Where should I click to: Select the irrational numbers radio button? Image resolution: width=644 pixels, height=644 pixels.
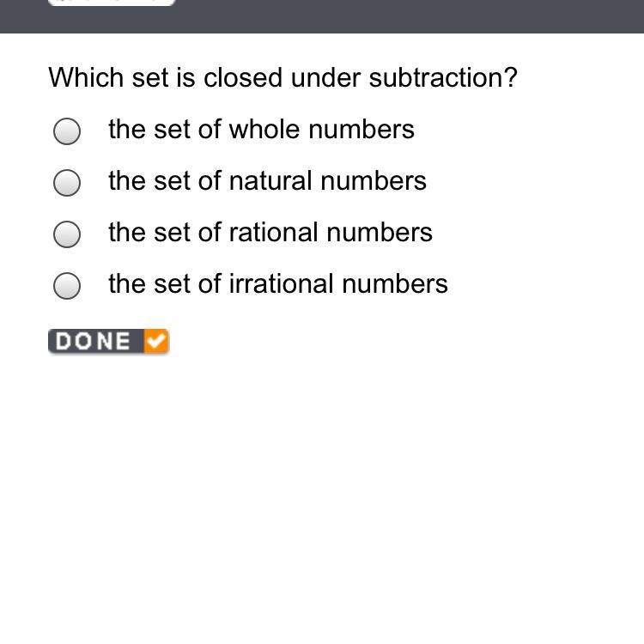pos(67,286)
